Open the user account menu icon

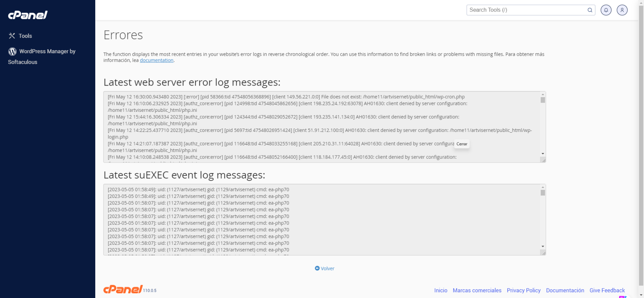622,10
